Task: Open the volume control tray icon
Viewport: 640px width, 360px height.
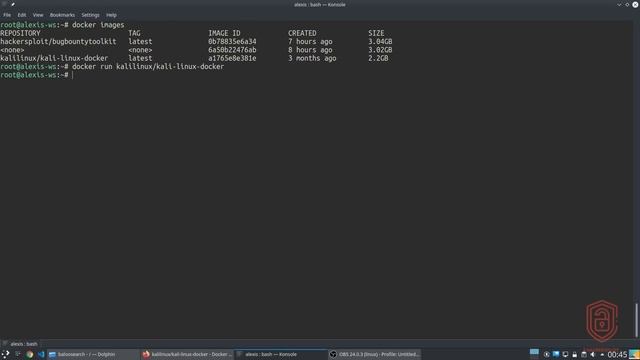Action: click(593, 354)
